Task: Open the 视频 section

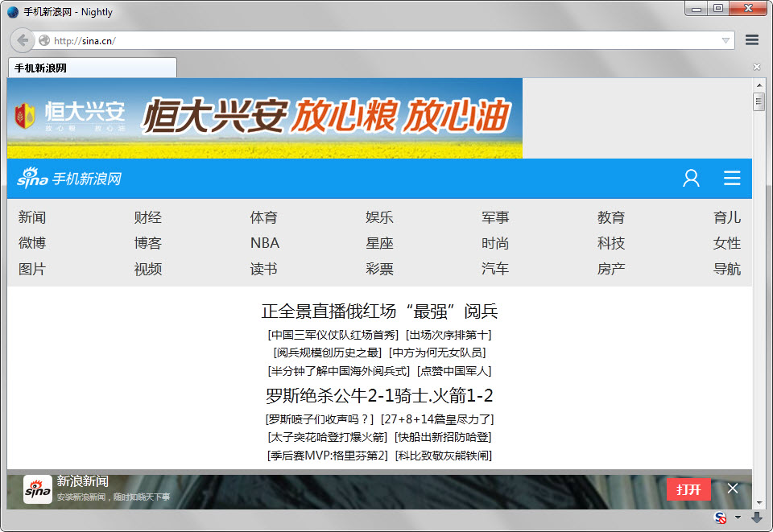Action: [x=148, y=269]
